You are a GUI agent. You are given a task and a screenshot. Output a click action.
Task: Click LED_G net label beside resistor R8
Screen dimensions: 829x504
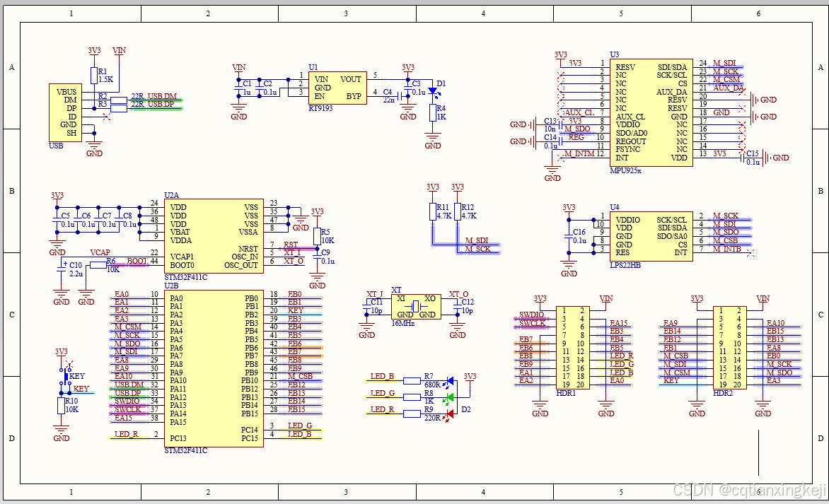tap(382, 393)
